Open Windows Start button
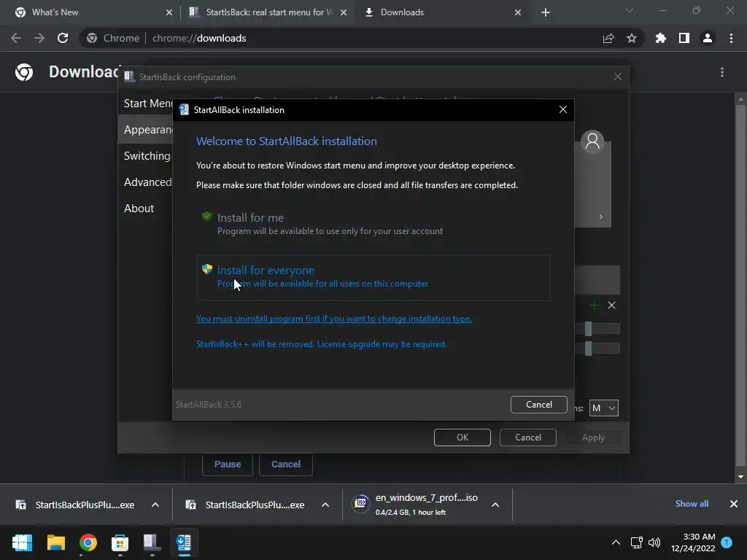The height and width of the screenshot is (560, 747). click(22, 542)
